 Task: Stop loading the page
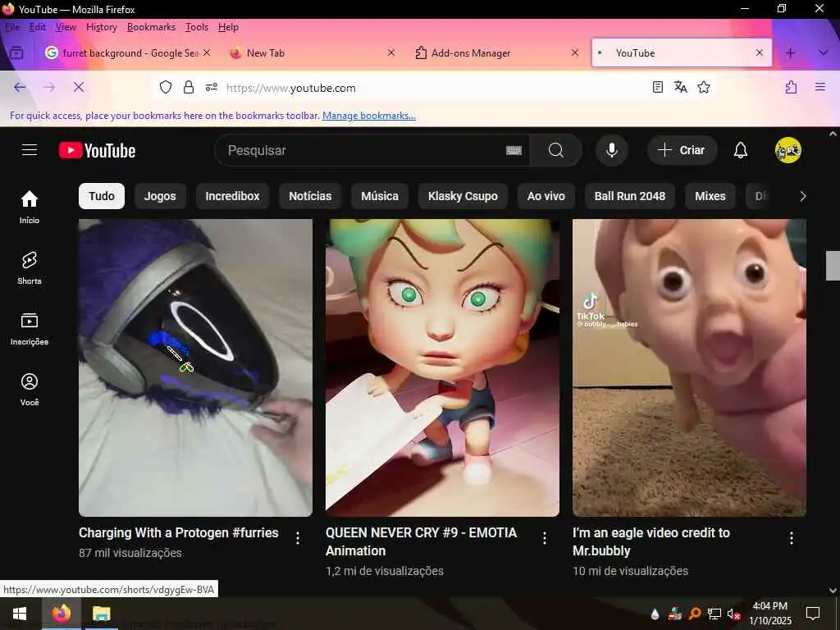click(79, 87)
